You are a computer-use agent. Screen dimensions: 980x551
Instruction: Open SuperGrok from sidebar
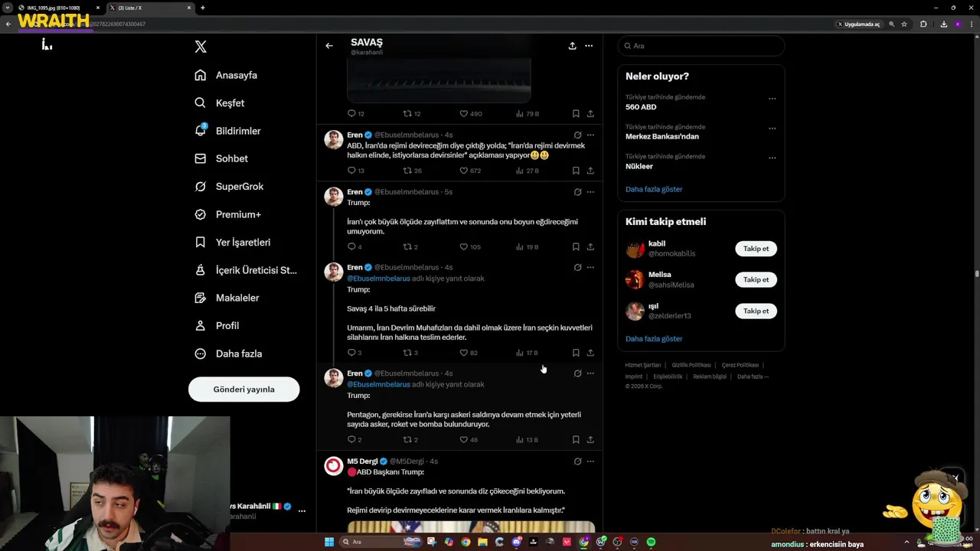click(229, 187)
